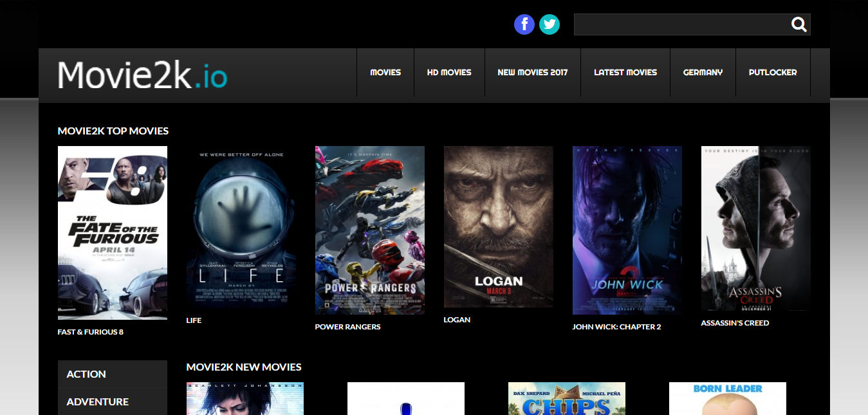The width and height of the screenshot is (868, 415).
Task: Select the Action genre category
Action: tap(113, 374)
